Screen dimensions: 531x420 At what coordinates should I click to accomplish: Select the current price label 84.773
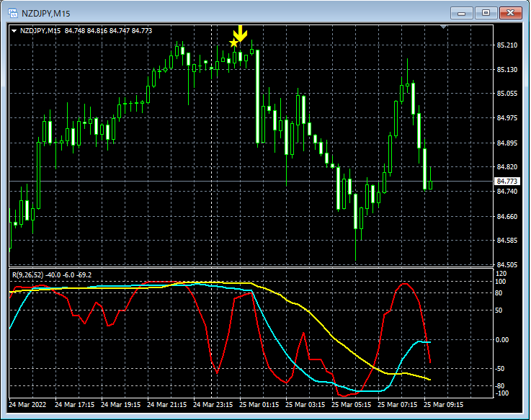coord(507,182)
